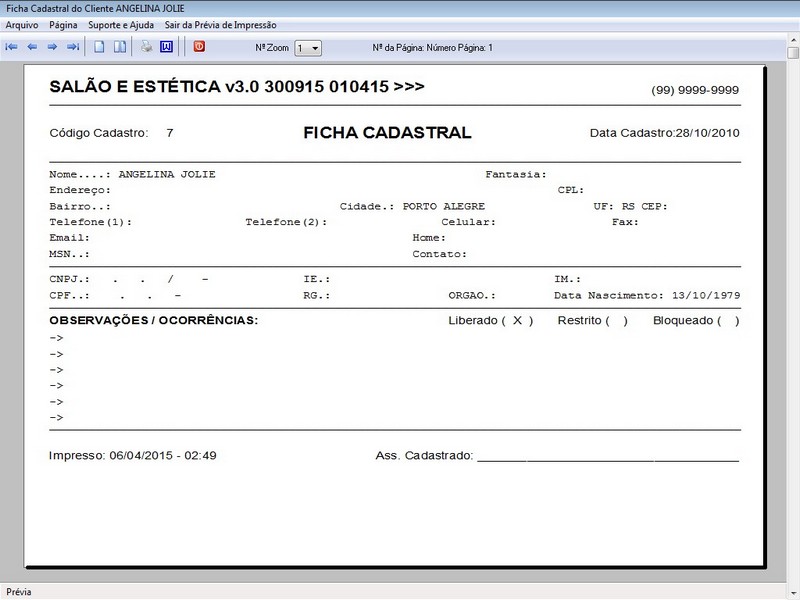Viewport: 800px width, 600px height.
Task: Click the Nº da Página: Número Página: 1 label
Action: click(x=433, y=48)
